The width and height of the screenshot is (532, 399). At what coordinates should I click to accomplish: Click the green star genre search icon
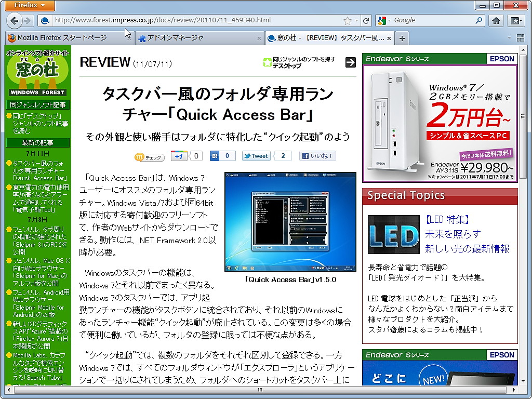[x=268, y=62]
